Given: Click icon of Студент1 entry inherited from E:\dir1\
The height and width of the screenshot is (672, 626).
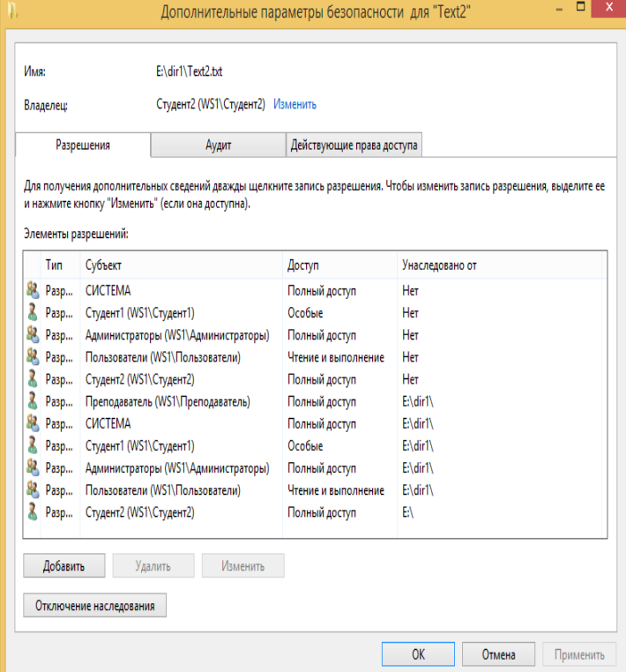Looking at the screenshot, I should point(33,446).
